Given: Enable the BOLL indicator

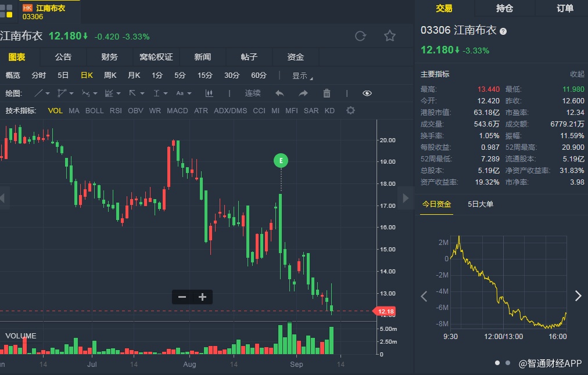Looking at the screenshot, I should pos(95,110).
